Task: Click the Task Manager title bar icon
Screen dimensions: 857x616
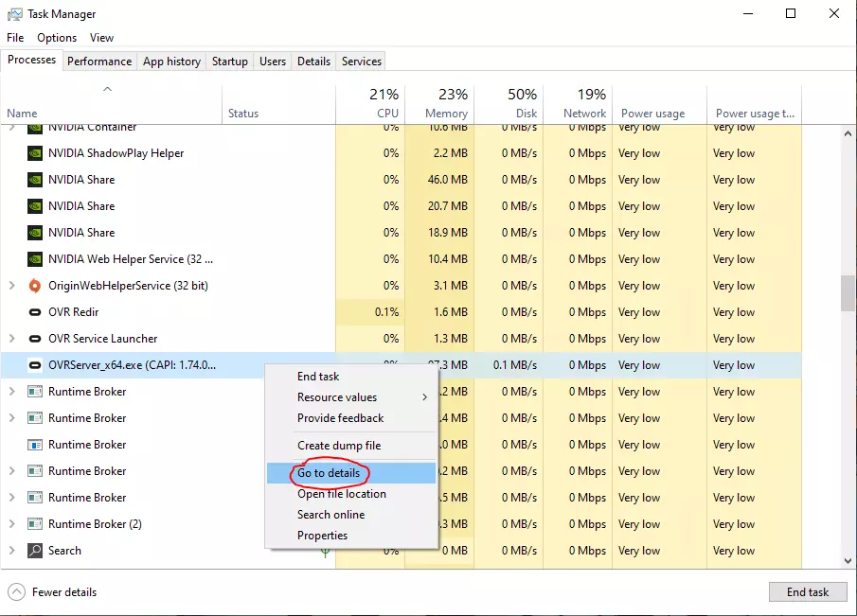Action: (15, 14)
